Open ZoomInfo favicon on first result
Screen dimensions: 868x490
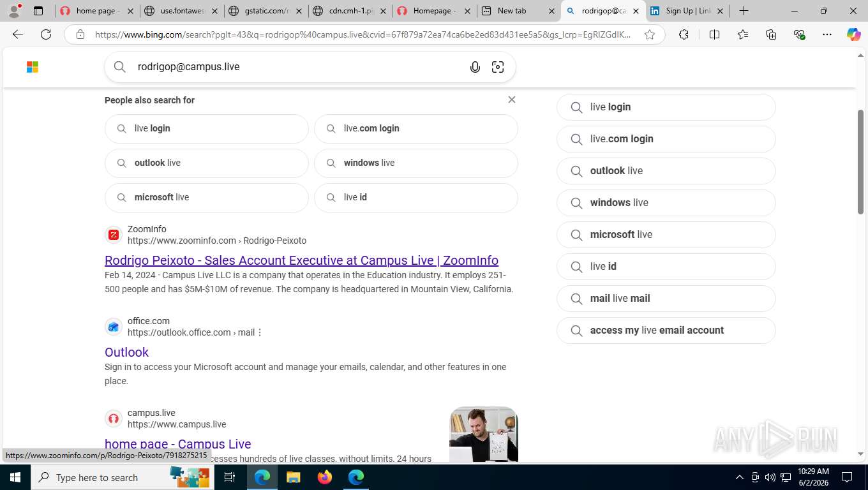coord(114,235)
